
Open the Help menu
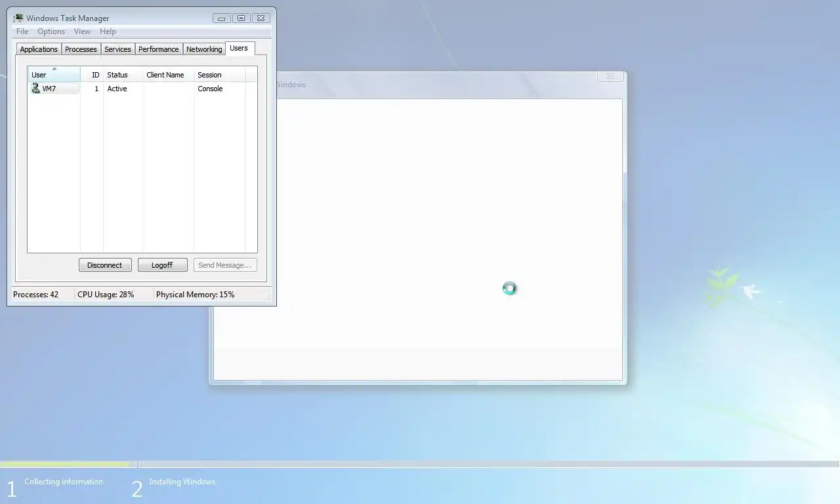point(108,31)
